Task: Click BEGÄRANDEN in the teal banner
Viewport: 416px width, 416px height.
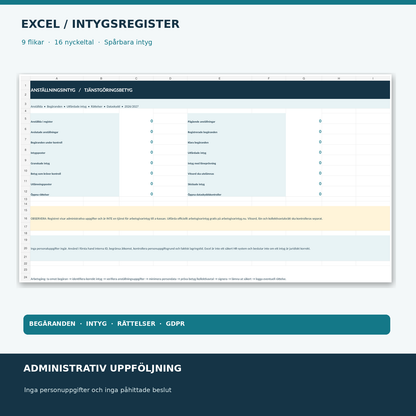Action: (52, 324)
